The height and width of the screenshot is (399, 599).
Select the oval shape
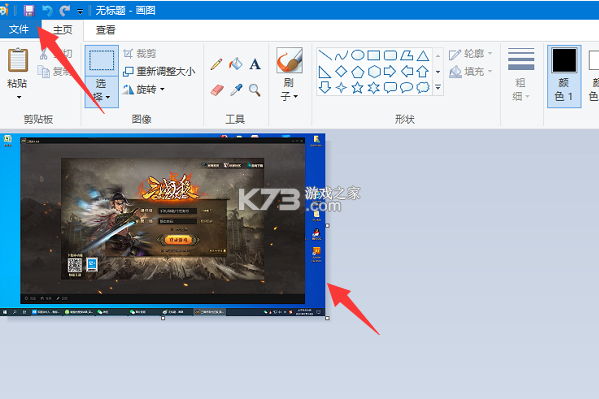pyautogui.click(x=358, y=55)
